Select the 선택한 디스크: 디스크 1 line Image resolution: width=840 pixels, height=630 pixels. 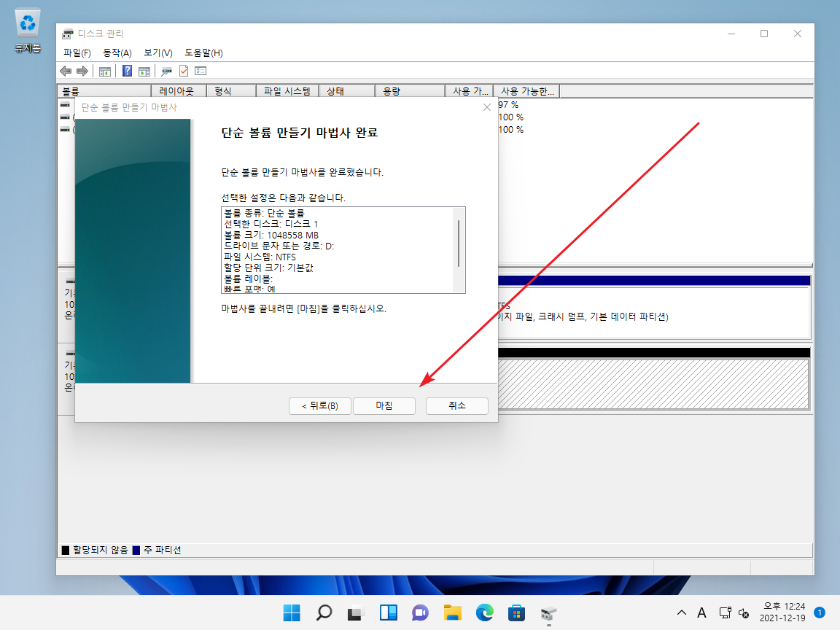pyautogui.click(x=271, y=224)
